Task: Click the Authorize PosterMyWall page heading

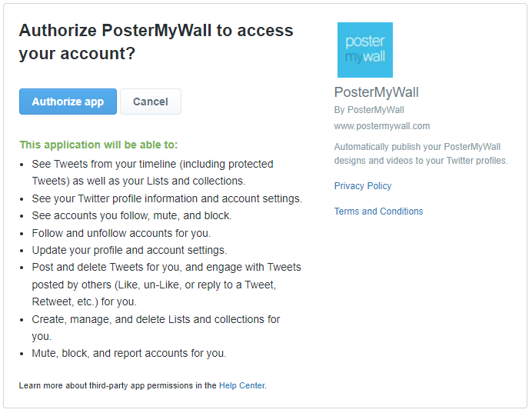Action: point(156,42)
